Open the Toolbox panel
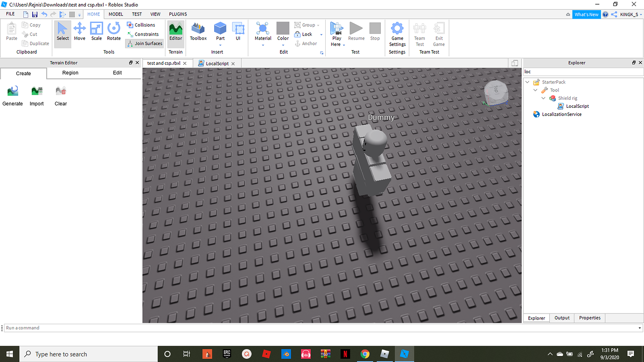The width and height of the screenshot is (644, 362). point(198,33)
